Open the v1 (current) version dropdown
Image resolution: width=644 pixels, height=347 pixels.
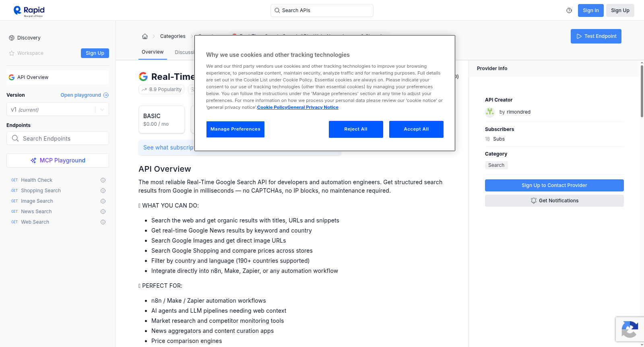[x=58, y=110]
